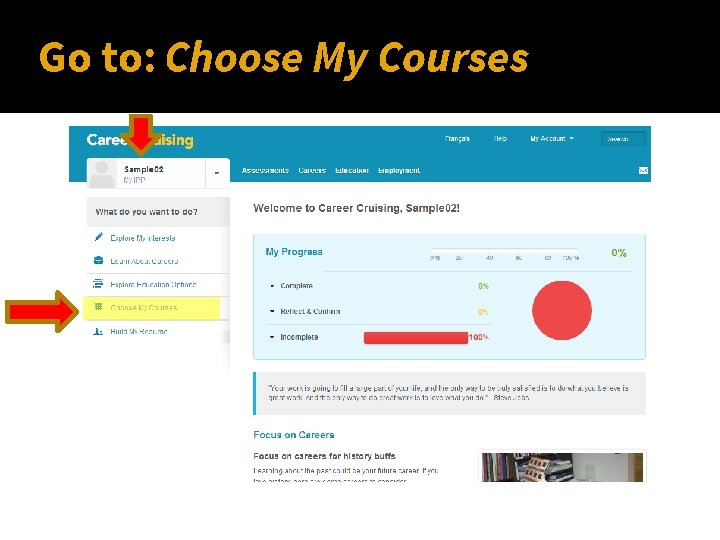Viewport: 720px width, 540px height.
Task: Select Learn About Careers
Action: click(144, 261)
